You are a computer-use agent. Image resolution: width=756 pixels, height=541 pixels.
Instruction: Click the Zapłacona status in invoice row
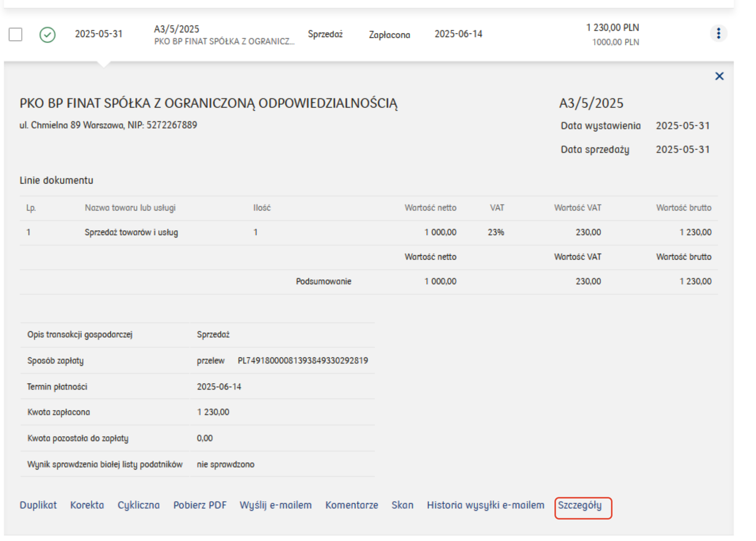pos(389,35)
